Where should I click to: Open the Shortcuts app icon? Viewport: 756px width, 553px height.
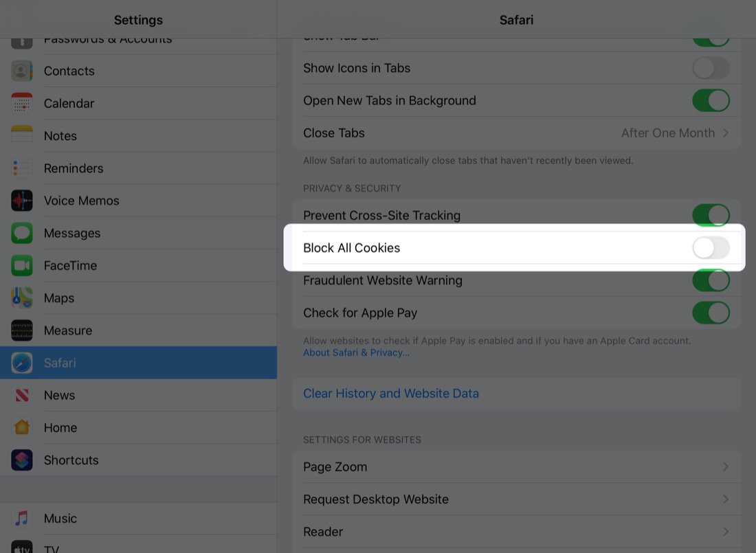21,460
